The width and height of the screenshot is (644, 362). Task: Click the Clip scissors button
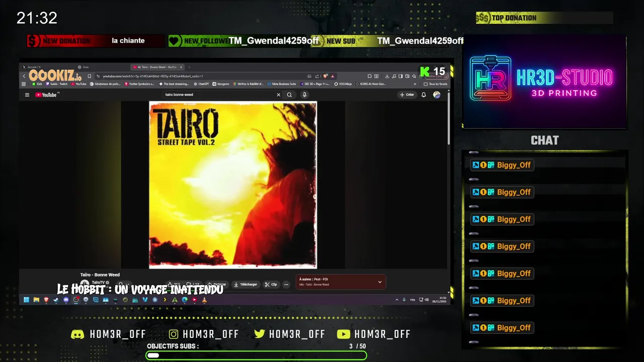(x=271, y=284)
